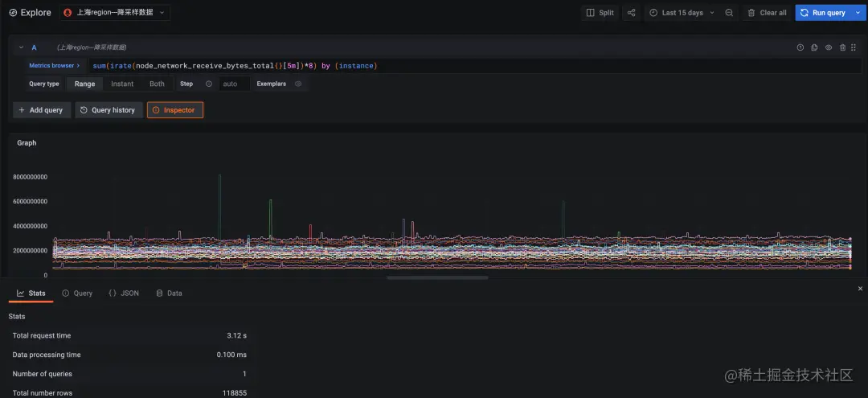Click the 3.12 s value
Screen dimensions: 868x398
pyautogui.click(x=236, y=335)
